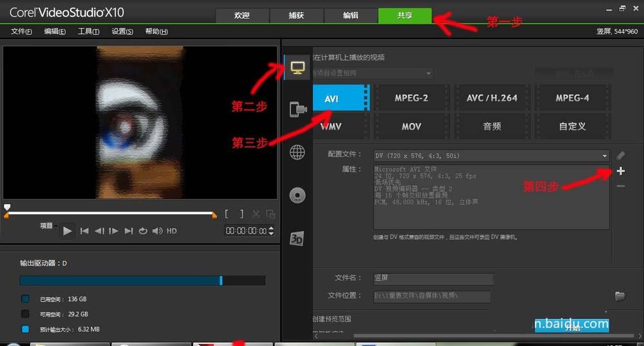This screenshot has height=346, width=644.
Task: Choose the 音频 (Audio) format
Action: 492,126
